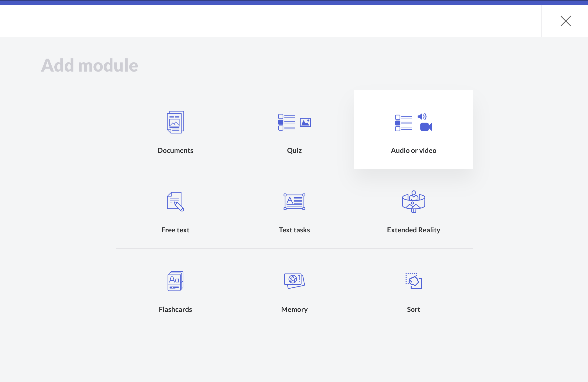Select the Memory label text

tap(294, 310)
